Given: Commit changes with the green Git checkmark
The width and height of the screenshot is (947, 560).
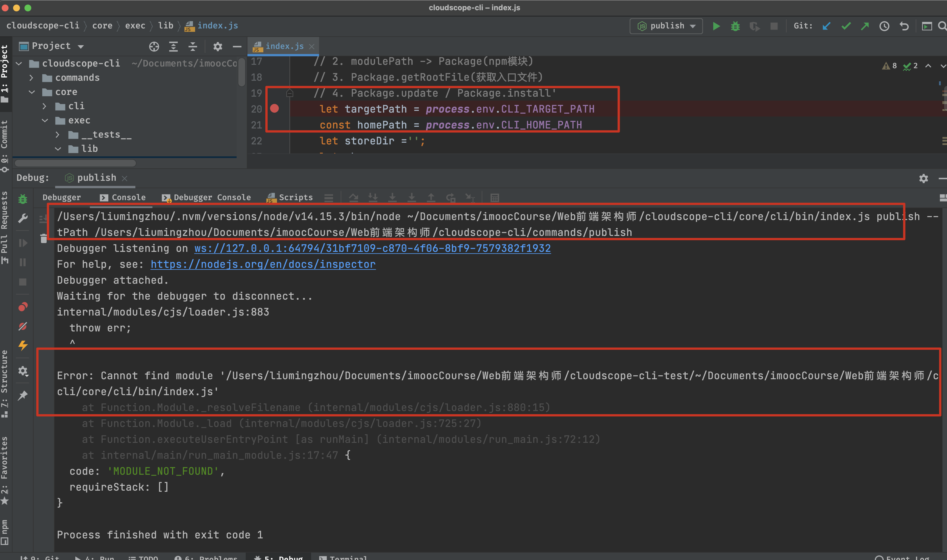Looking at the screenshot, I should (x=846, y=26).
